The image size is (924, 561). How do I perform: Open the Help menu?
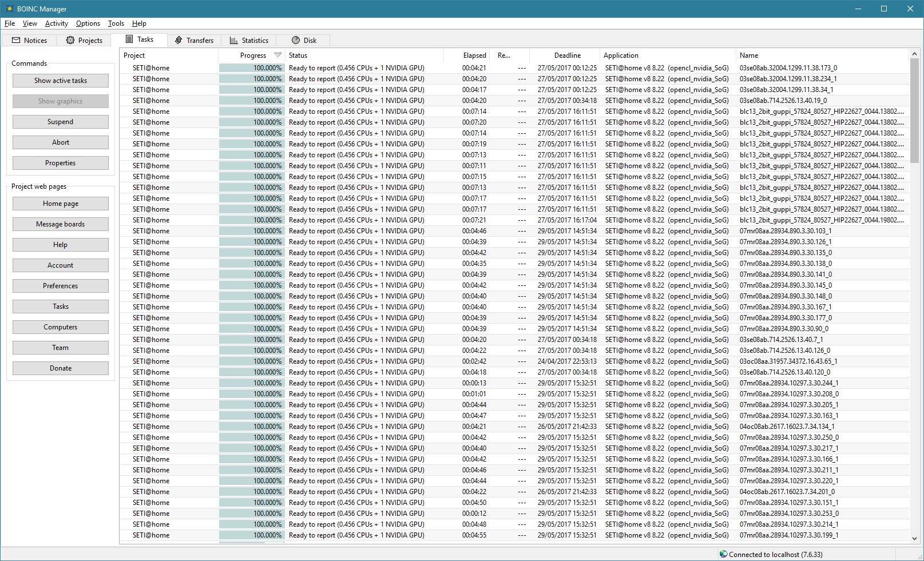(139, 23)
